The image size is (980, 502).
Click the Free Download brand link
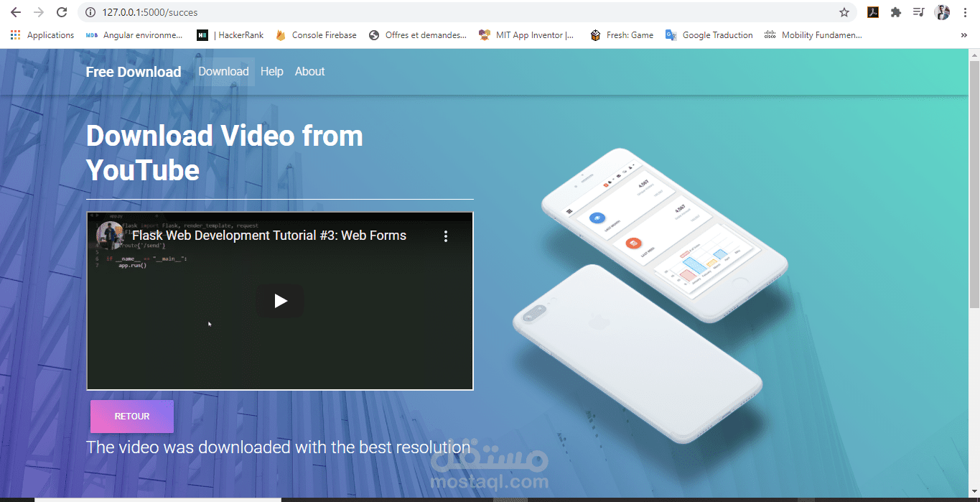point(134,72)
